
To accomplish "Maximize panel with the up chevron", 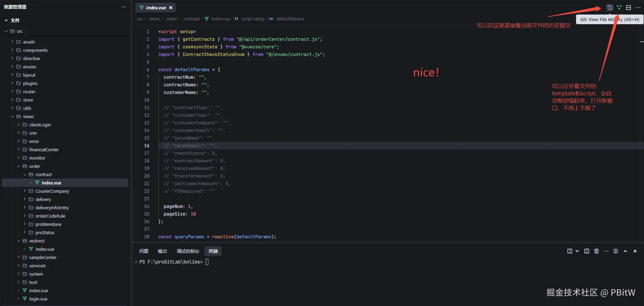I will [625, 251].
